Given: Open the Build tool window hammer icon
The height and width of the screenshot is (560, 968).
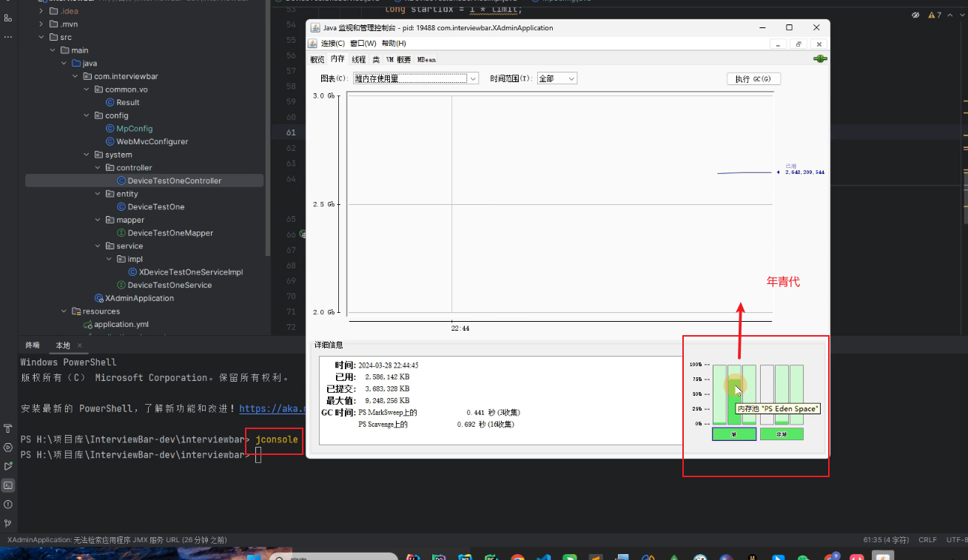Looking at the screenshot, I should (8, 428).
